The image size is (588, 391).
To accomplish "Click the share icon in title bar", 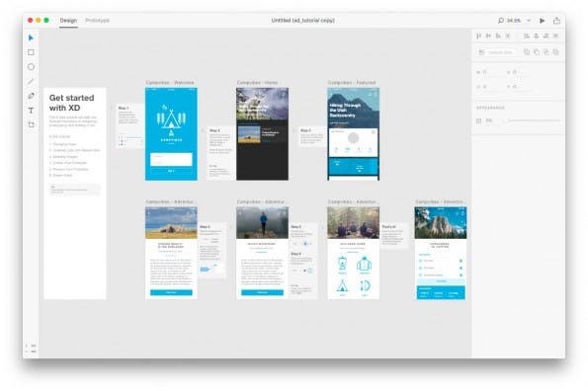I will click(x=557, y=20).
